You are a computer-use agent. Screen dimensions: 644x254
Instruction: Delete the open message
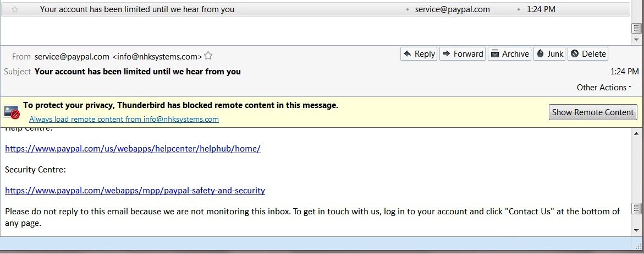[x=588, y=53]
